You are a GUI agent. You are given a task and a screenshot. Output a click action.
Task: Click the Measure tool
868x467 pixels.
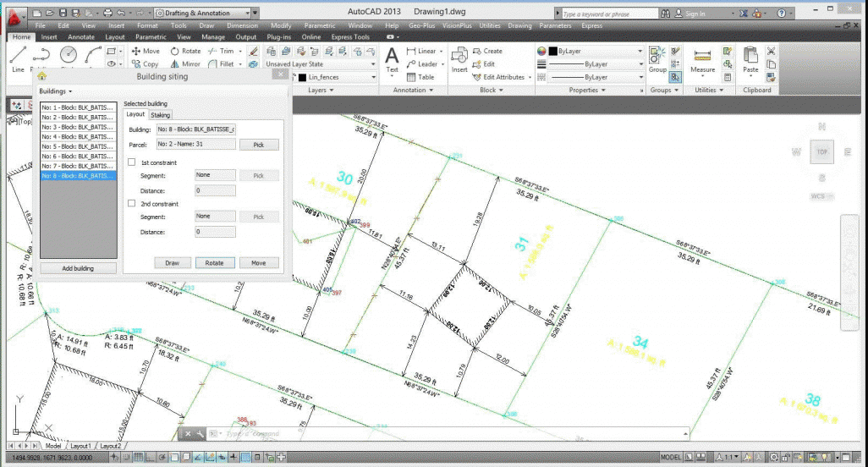click(702, 60)
